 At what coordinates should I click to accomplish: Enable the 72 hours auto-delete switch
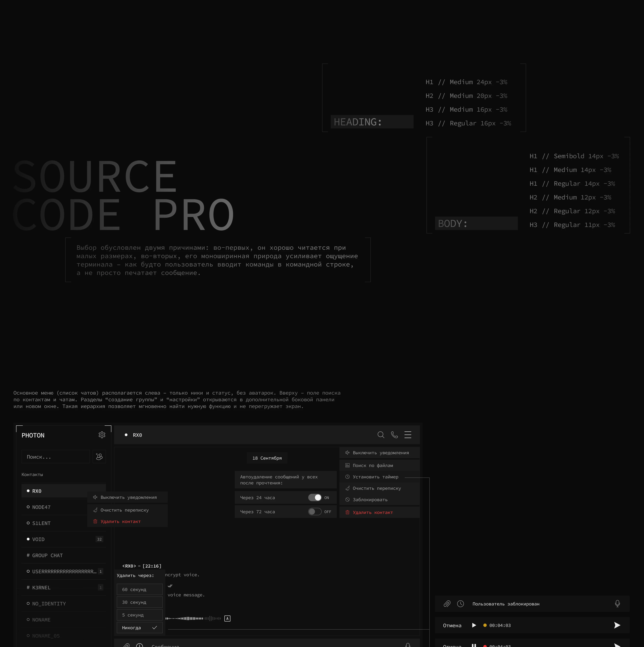pos(315,511)
